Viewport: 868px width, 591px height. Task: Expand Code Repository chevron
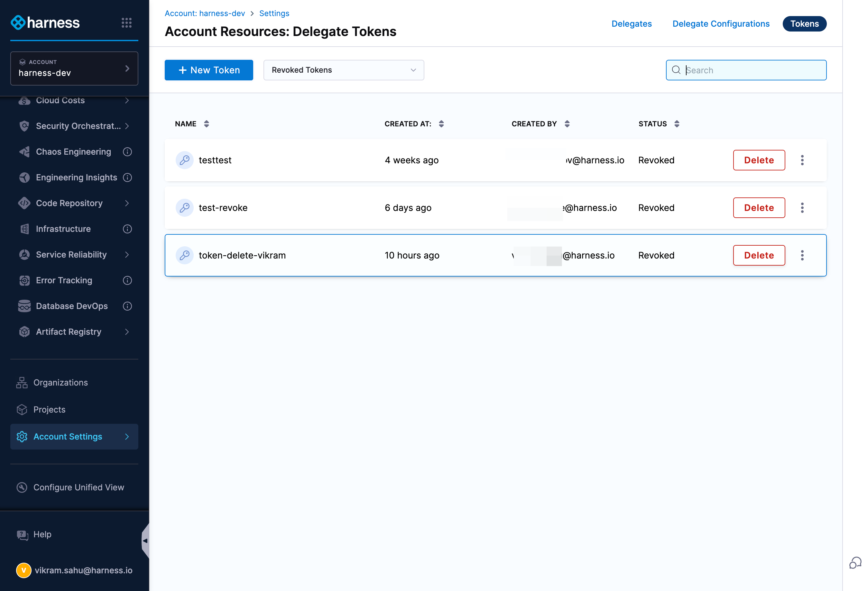[x=127, y=203]
